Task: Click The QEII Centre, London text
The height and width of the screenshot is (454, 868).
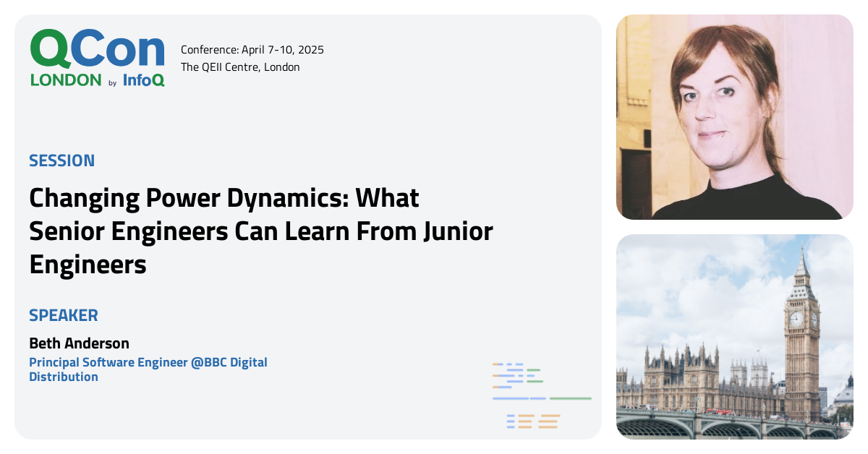Action: [241, 67]
